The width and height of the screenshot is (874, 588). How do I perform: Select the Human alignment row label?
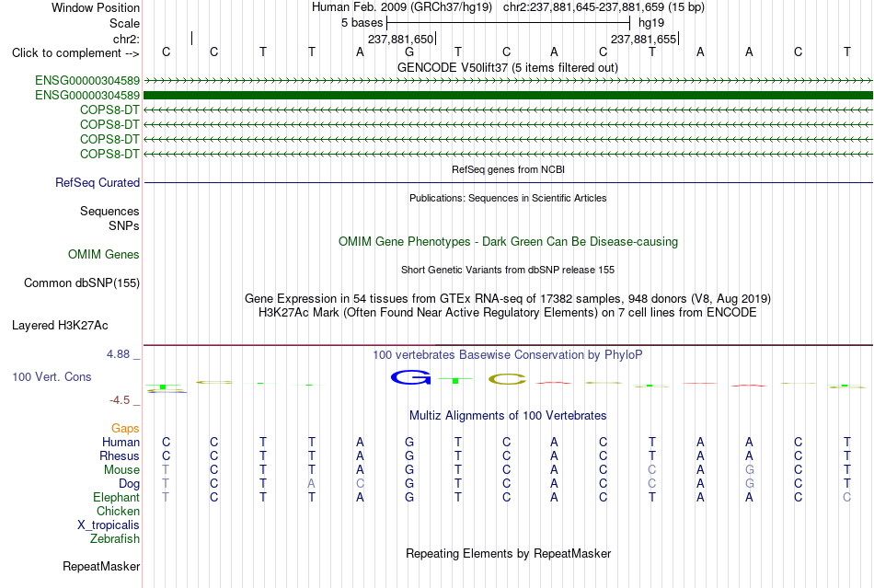click(x=121, y=442)
